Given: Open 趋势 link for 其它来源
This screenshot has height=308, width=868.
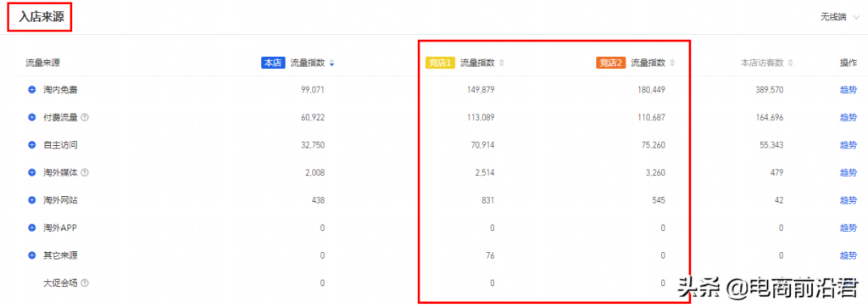Looking at the screenshot, I should click(x=848, y=255).
